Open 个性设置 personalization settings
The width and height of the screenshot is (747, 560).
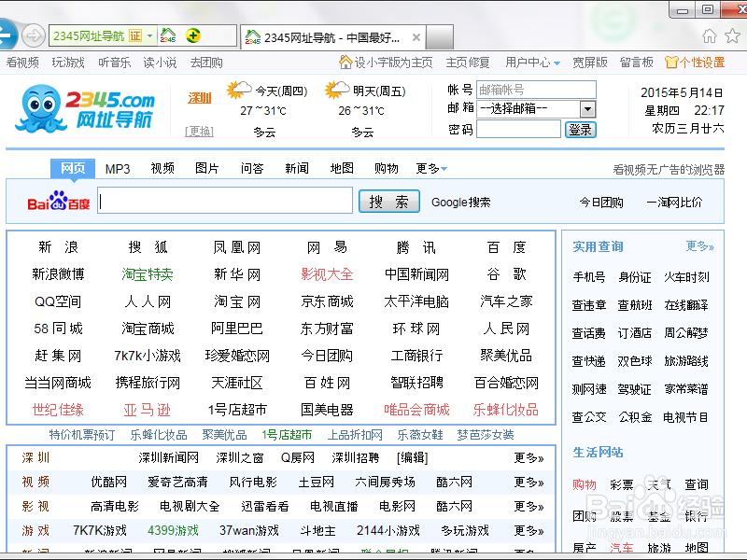coord(695,63)
